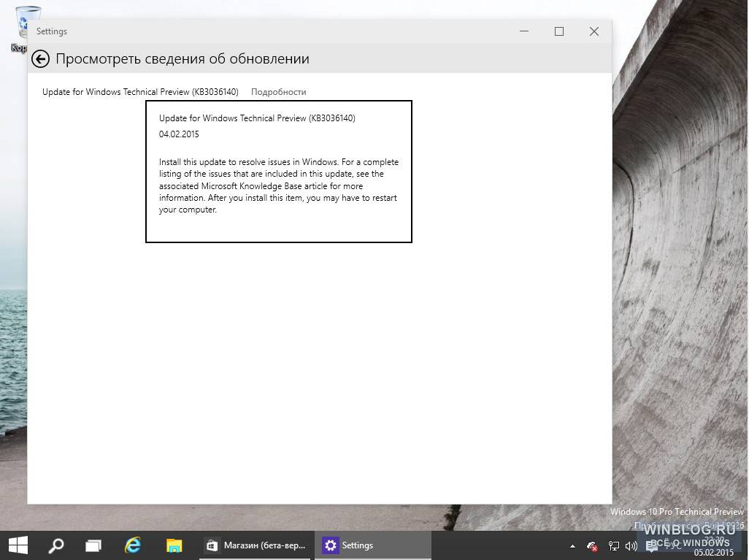Activate the Settings taskbar button

click(x=372, y=545)
